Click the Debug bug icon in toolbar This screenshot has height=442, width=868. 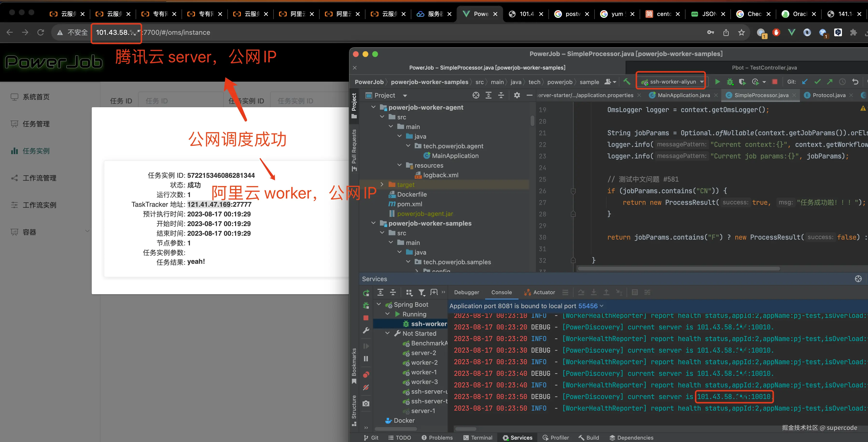730,82
